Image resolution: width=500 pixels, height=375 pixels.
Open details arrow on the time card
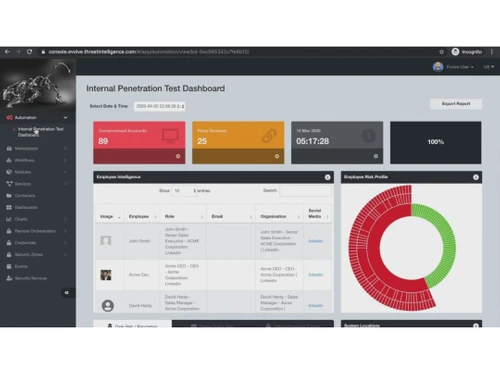376,156
